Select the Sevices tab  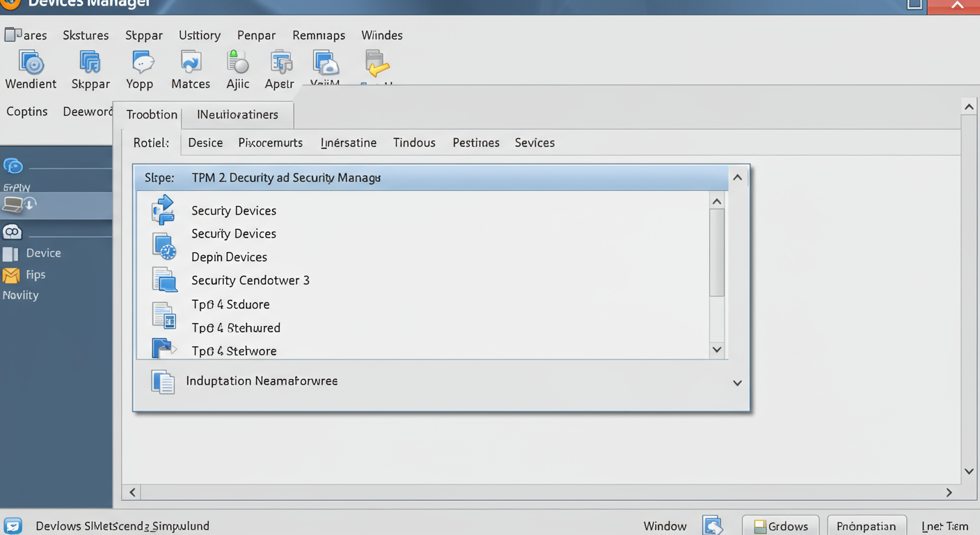tap(535, 143)
